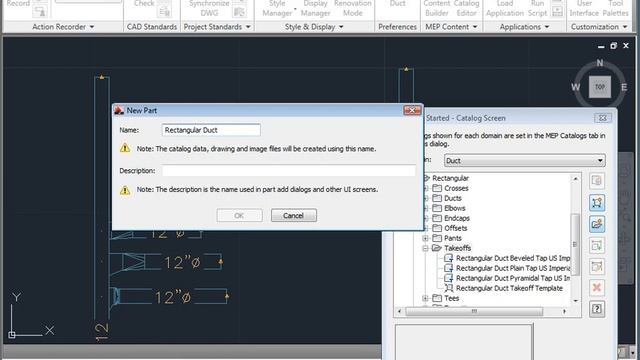Screen dimensions: 640x360
Task: Click the W compass letter on the ViewCube
Action: pyautogui.click(x=576, y=87)
